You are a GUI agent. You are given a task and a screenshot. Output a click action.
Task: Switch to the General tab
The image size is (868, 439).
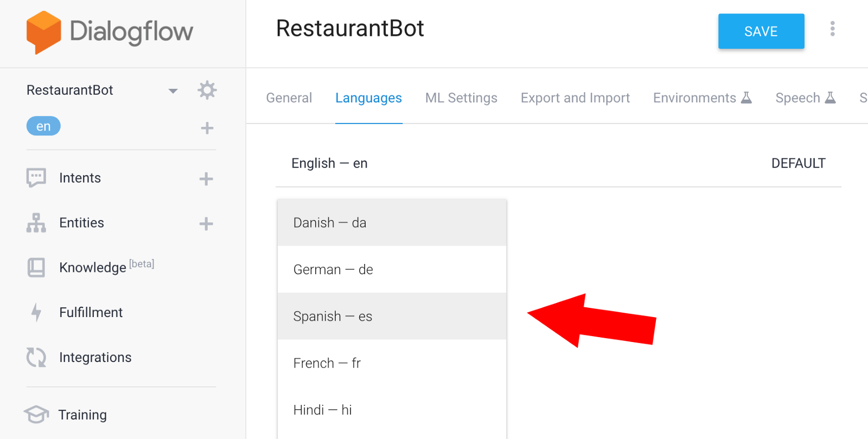[x=289, y=98]
